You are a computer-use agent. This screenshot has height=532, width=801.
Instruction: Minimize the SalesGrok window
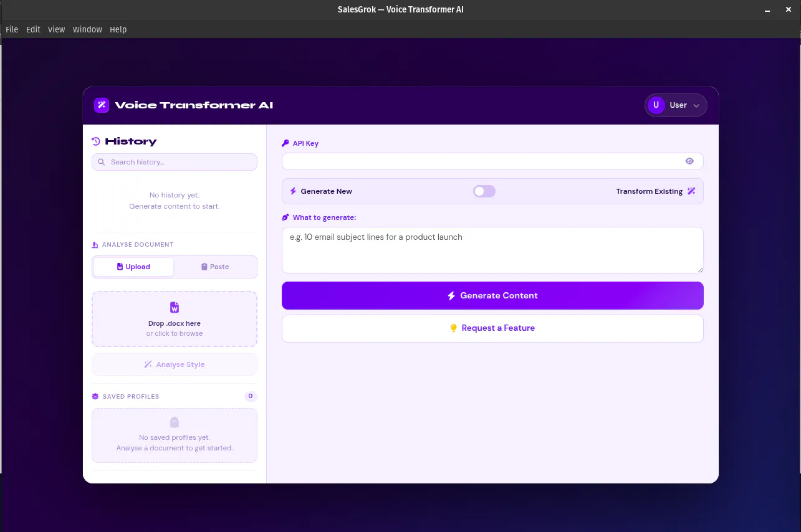click(x=768, y=9)
